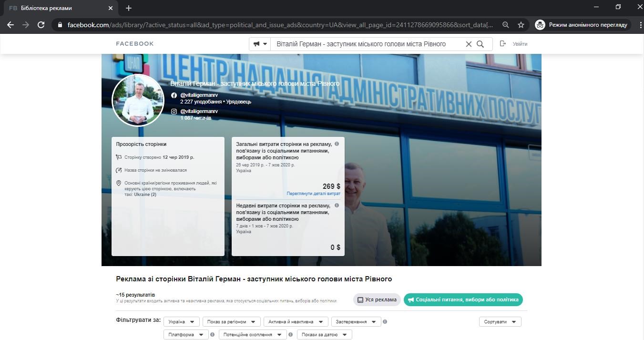Open info icon for recent page spending
Viewport: 644px width, 340px height.
coord(337,205)
